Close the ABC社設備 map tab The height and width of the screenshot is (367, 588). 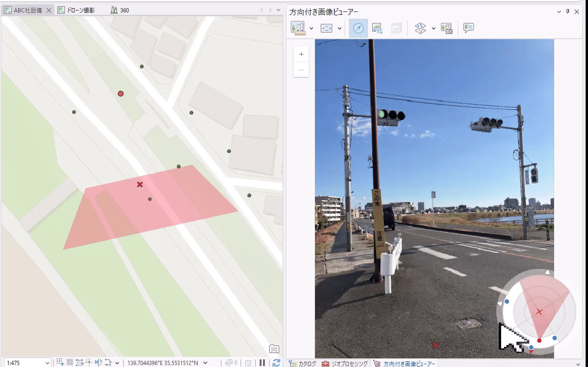(x=49, y=10)
